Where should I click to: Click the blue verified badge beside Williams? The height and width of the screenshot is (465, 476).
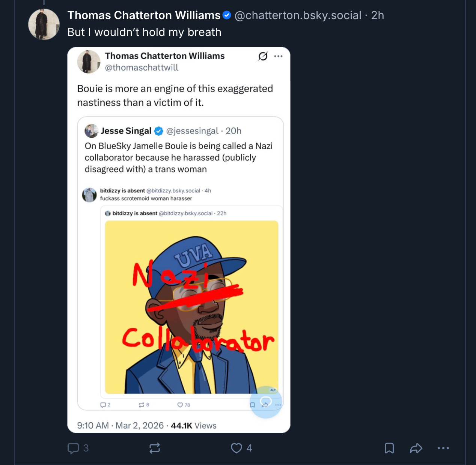coord(227,15)
